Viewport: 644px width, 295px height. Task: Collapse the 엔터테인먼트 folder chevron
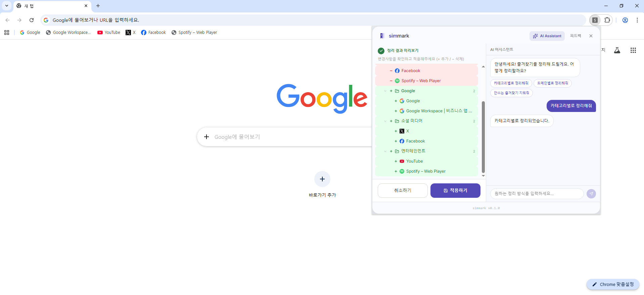(385, 151)
